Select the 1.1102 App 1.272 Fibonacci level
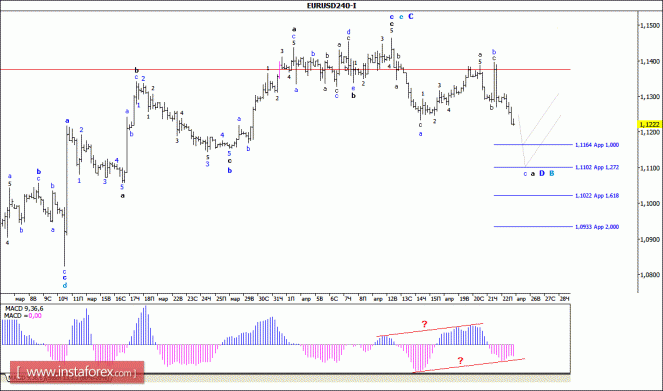Image resolution: width=663 pixels, height=391 pixels. pos(597,167)
